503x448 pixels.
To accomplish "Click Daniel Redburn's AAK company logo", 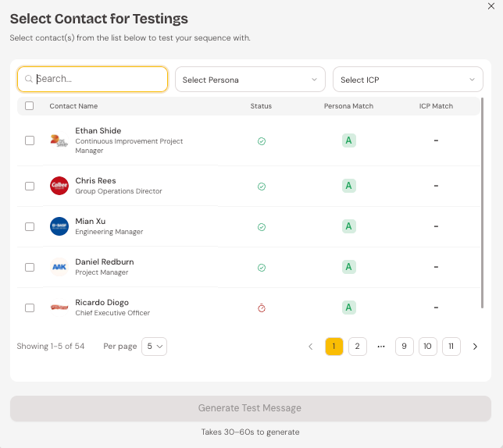I will [59, 267].
